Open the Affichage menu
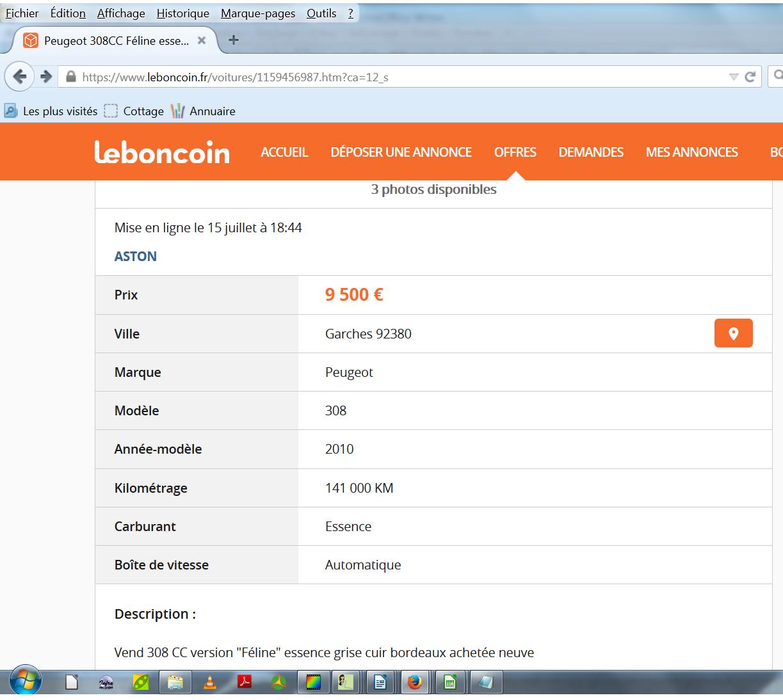This screenshot has height=700, width=783. 121,13
